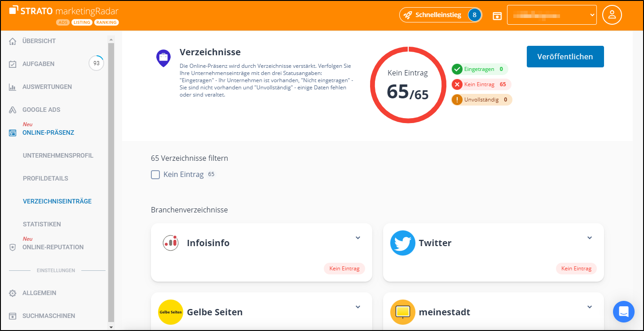
Task: Click the Veröffentlichen button
Action: tap(565, 57)
